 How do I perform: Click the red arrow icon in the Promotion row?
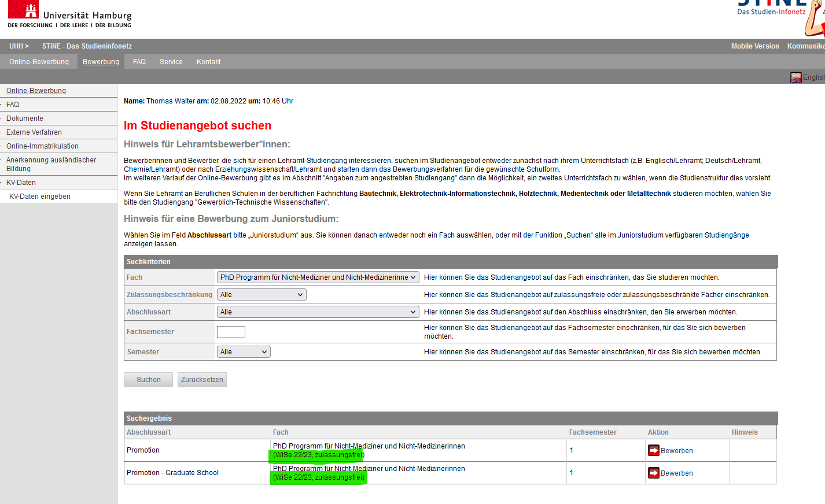654,450
